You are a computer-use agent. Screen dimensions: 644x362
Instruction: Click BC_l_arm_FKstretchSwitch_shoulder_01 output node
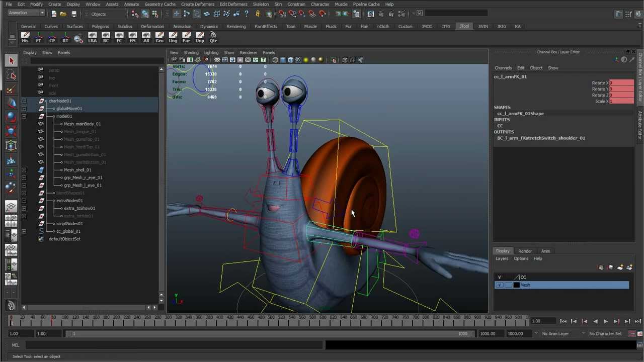[x=541, y=138]
